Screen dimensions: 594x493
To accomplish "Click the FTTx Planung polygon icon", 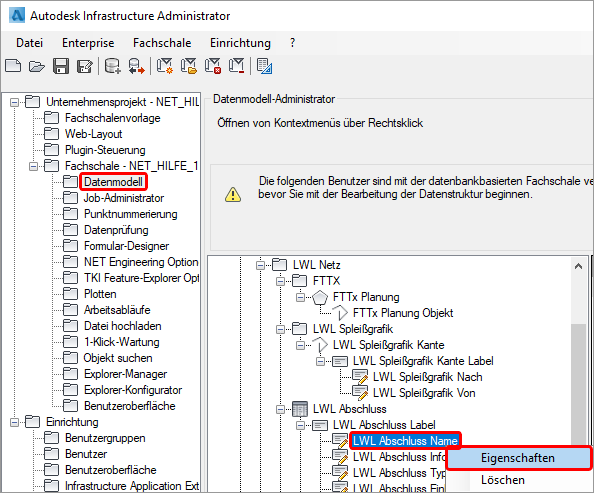I will click(320, 297).
